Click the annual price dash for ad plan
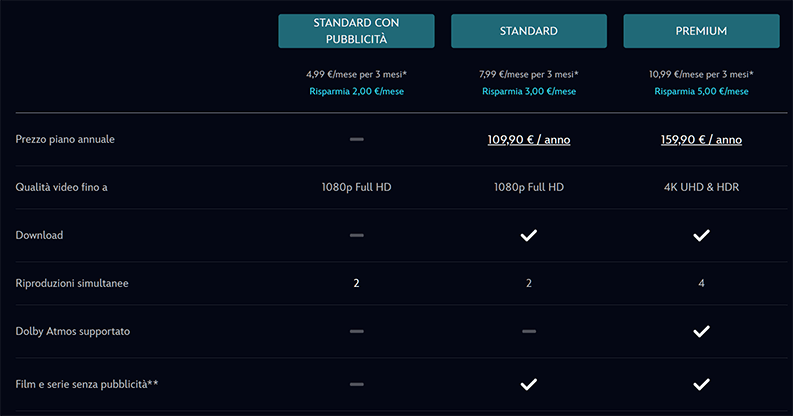Viewport: 793px width, 416px height. (356, 139)
